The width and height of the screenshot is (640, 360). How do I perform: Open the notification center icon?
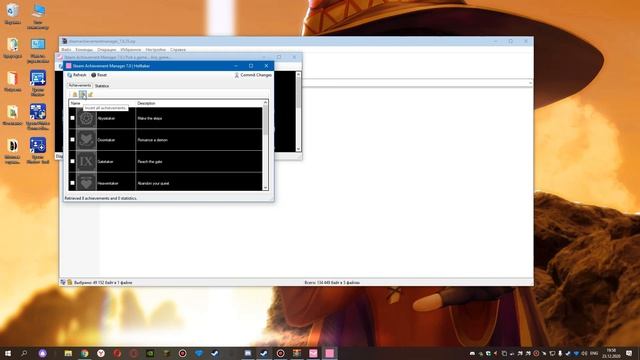[629, 353]
